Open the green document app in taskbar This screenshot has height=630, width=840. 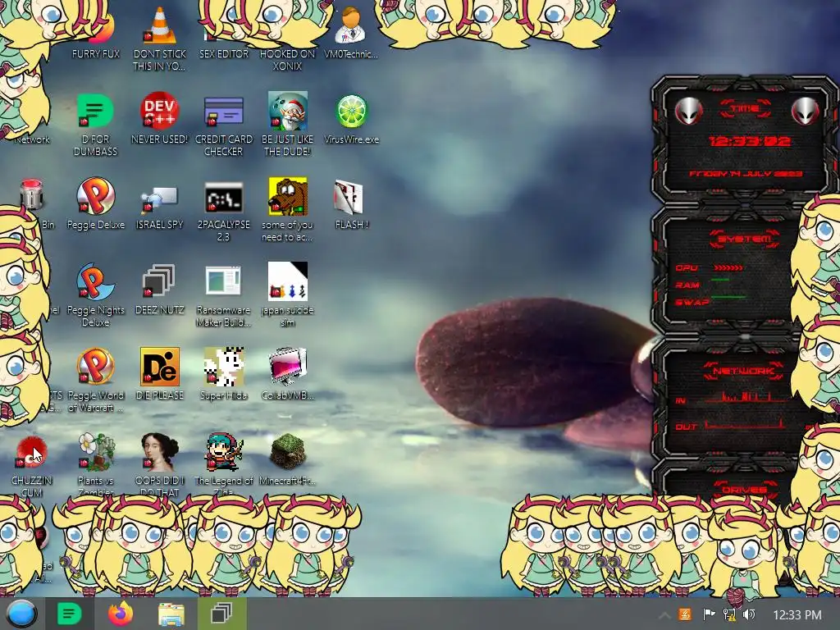tap(70, 614)
